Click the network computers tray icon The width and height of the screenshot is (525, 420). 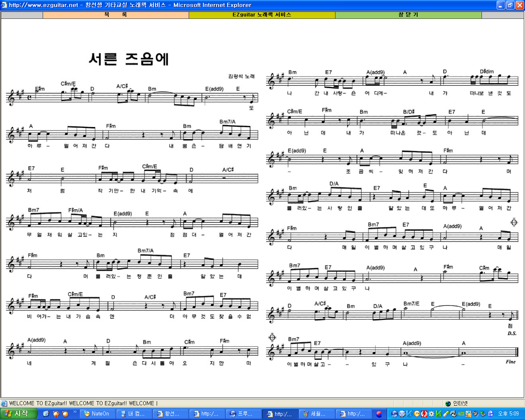tap(468, 414)
